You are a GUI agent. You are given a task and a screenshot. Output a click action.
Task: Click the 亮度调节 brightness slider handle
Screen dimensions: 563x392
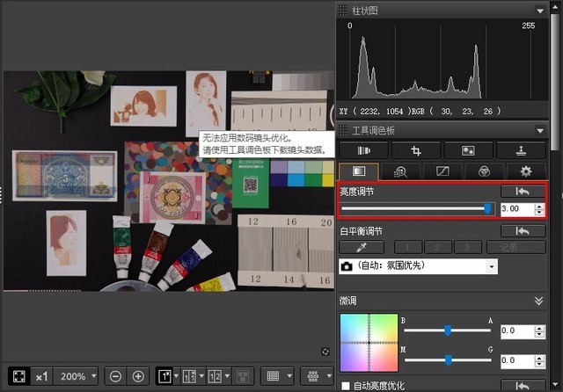click(x=487, y=208)
